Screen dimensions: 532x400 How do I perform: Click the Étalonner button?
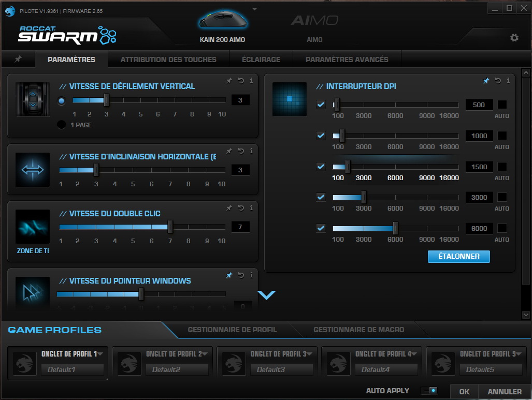pos(458,256)
